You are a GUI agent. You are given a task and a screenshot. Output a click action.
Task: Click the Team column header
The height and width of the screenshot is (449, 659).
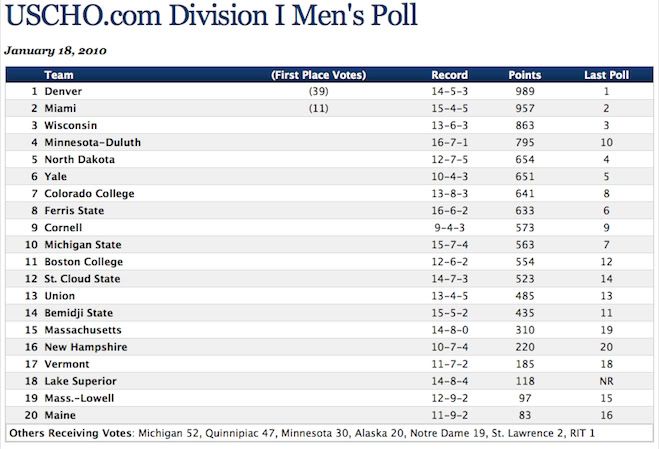point(59,75)
